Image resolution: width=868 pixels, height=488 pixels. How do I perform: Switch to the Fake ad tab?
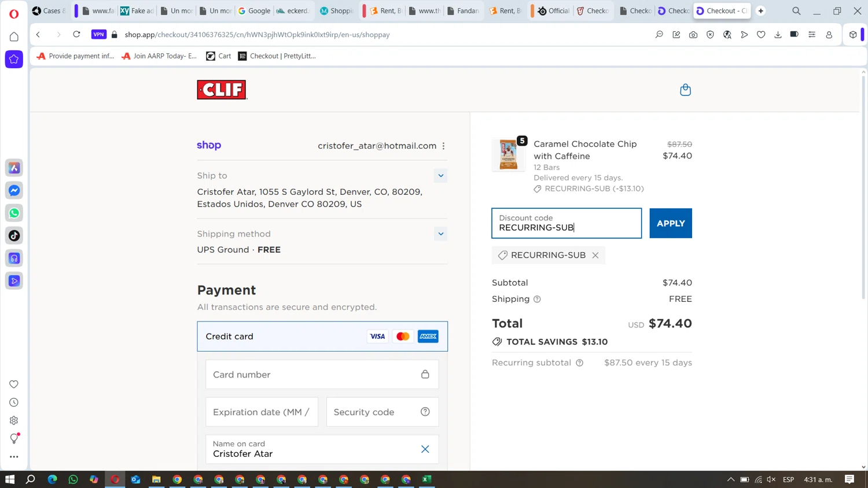click(x=137, y=11)
